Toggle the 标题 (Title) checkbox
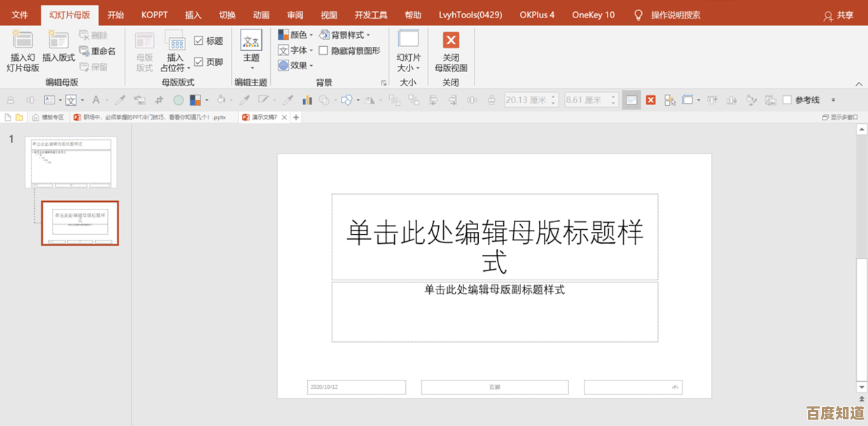 [200, 40]
